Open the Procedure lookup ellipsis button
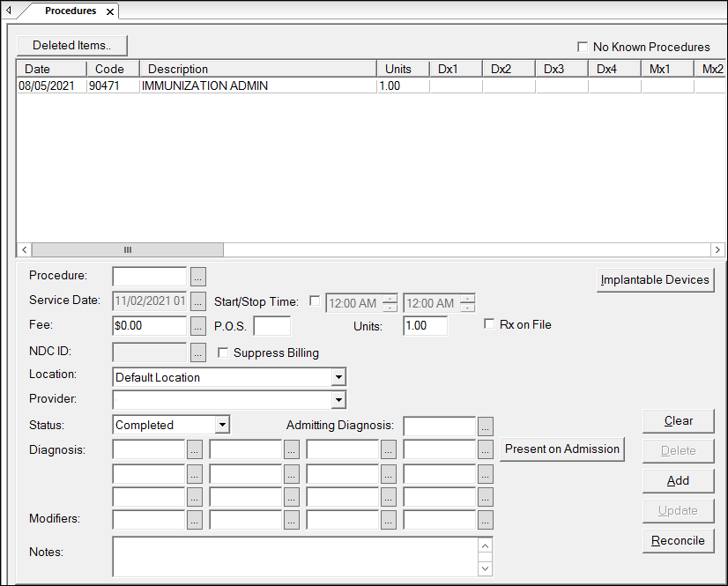The height and width of the screenshot is (586, 728). pyautogui.click(x=197, y=277)
